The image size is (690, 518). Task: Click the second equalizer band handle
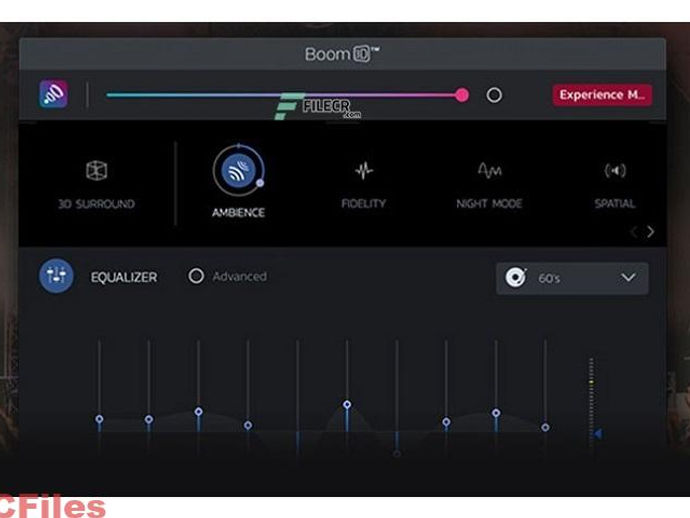(149, 419)
